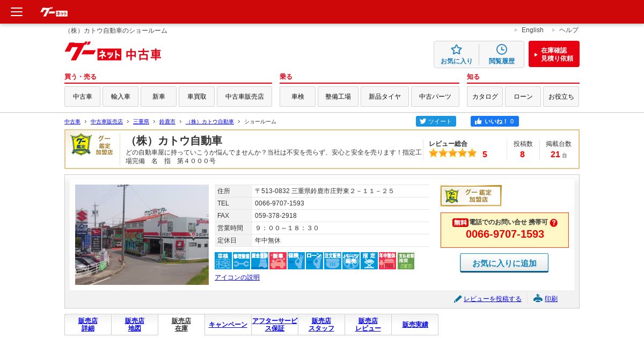Click the 三重県 breadcrumb link
Image resolution: width=644 pixels, height=338 pixels.
(x=141, y=122)
